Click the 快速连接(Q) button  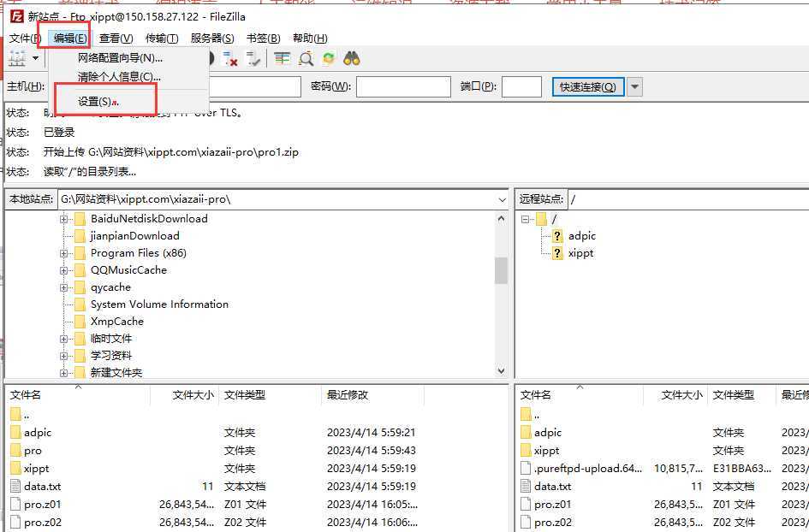click(x=587, y=87)
